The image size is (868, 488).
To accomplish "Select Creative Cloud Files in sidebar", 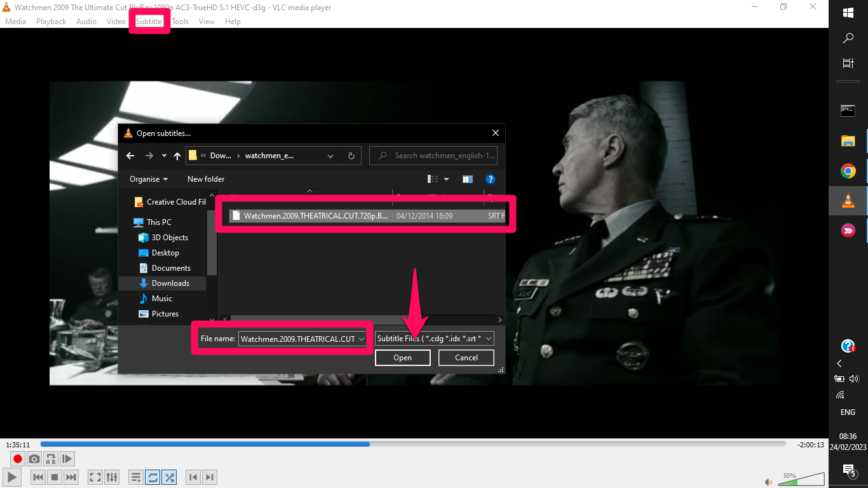I will pos(170,202).
